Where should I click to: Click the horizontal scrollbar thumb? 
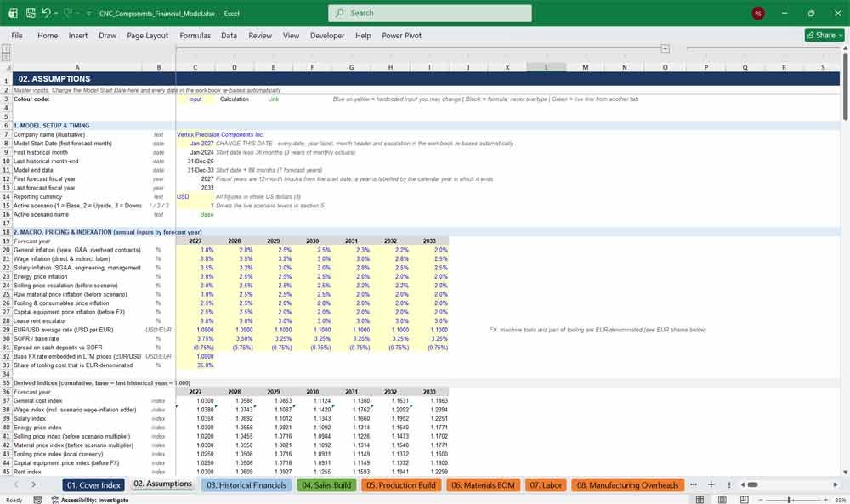point(752,484)
